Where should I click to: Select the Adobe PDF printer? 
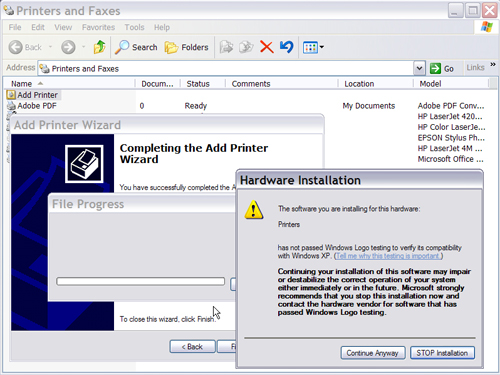pyautogui.click(x=32, y=106)
